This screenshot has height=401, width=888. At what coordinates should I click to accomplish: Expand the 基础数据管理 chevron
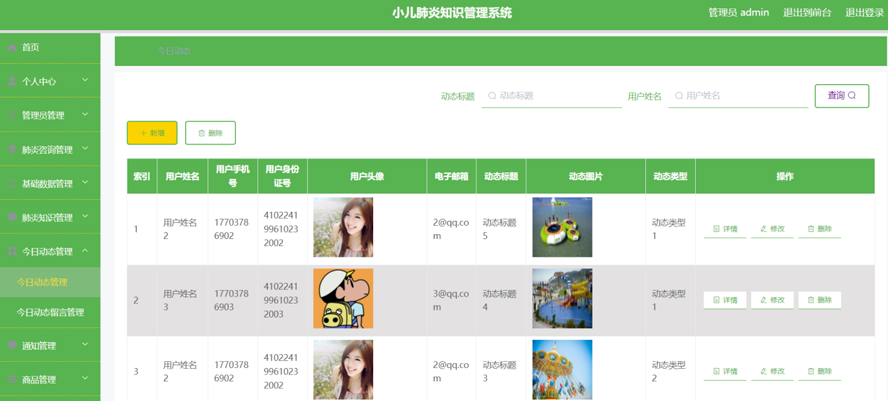pos(85,182)
